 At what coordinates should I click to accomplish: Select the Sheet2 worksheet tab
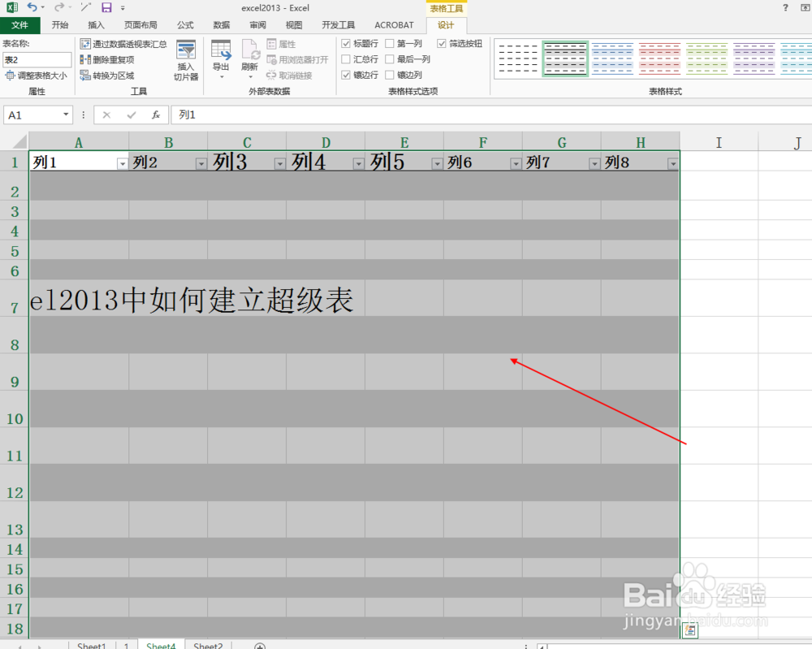(x=207, y=644)
